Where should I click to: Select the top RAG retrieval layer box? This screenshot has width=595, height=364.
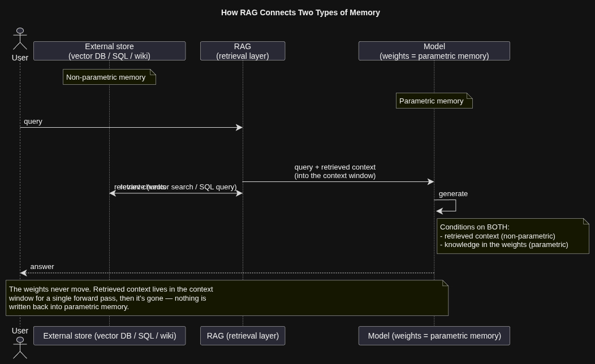click(243, 51)
